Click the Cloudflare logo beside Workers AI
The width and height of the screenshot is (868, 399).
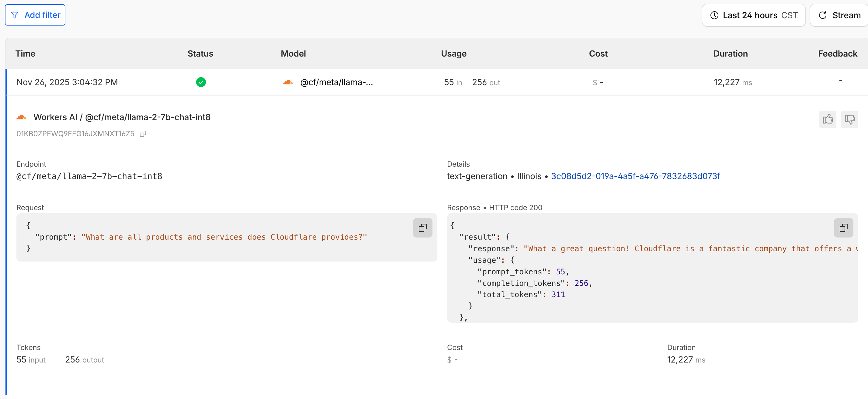21,117
